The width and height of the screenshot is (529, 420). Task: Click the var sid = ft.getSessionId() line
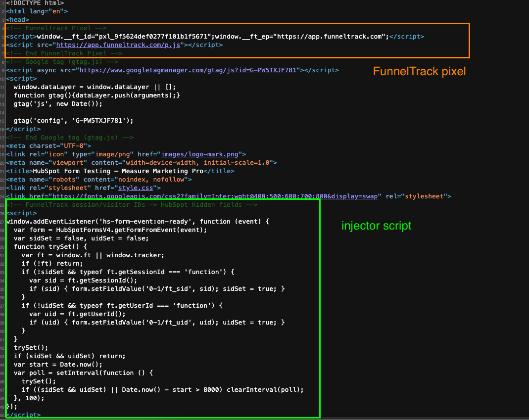pos(83,280)
